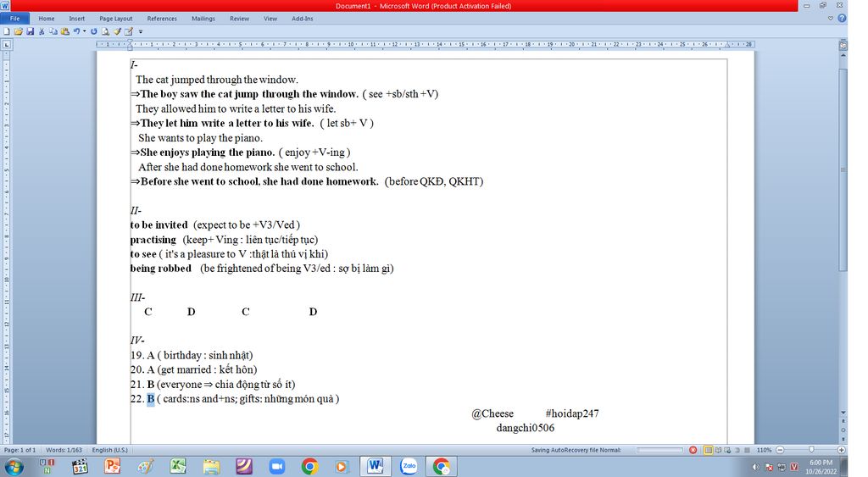868x477 pixels.
Task: Open Paint from the taskbar
Action: click(x=146, y=467)
